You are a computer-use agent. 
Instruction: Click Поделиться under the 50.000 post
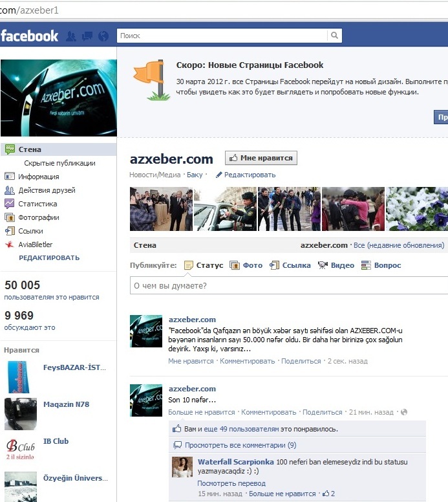coord(301,361)
